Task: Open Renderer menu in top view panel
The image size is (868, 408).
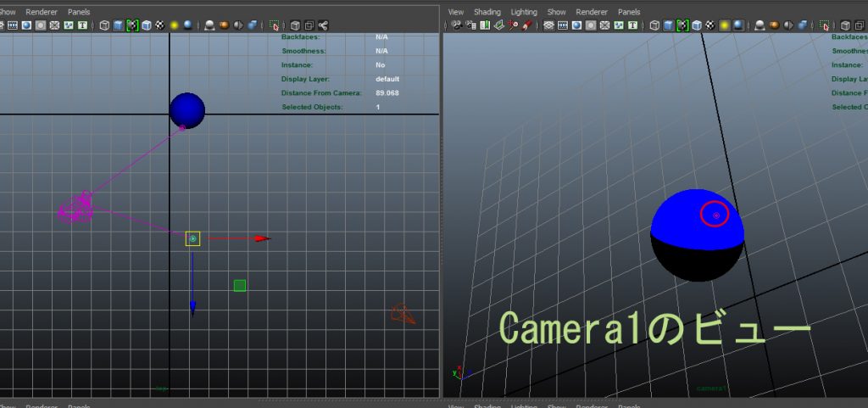Action: (42, 12)
